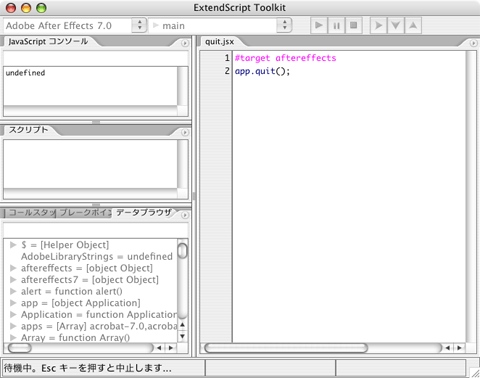Screen dimensions: 480x378
Task: Stop script execution
Action: pyautogui.click(x=354, y=25)
